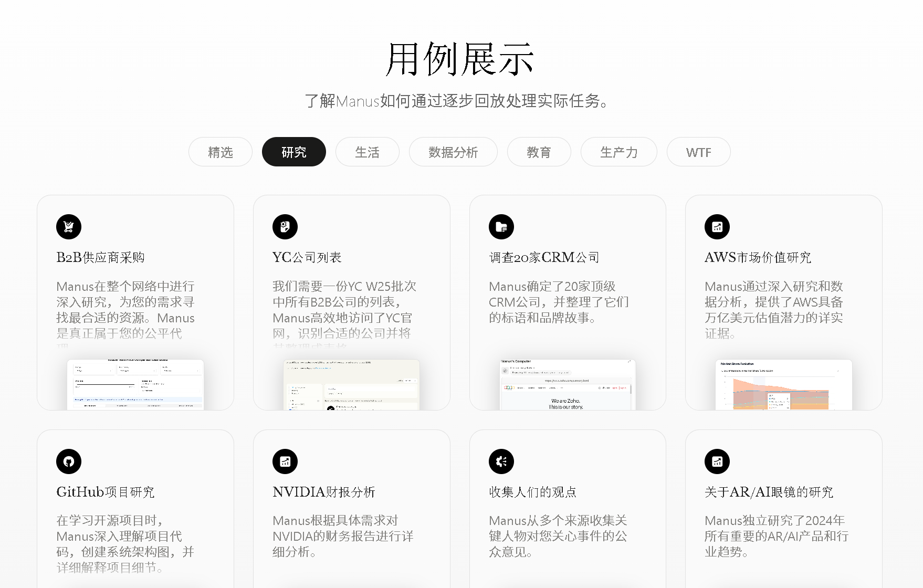Open the 生活 category tab
Viewport: 923px width, 588px height.
[x=368, y=152]
